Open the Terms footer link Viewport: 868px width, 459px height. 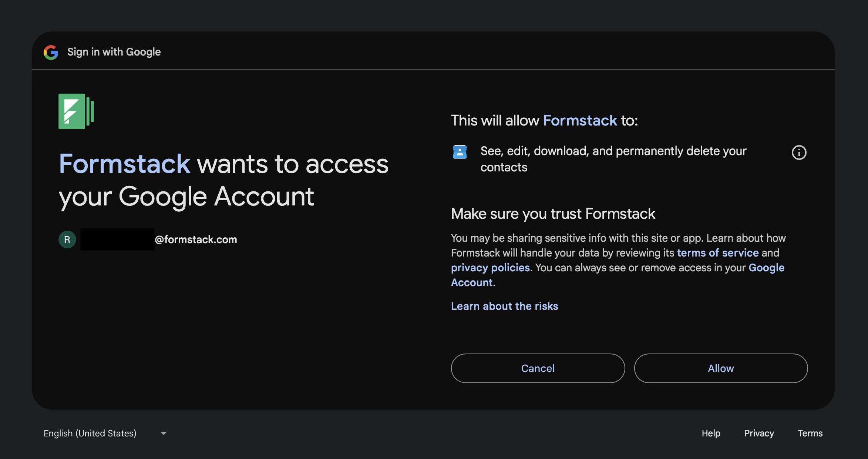810,433
